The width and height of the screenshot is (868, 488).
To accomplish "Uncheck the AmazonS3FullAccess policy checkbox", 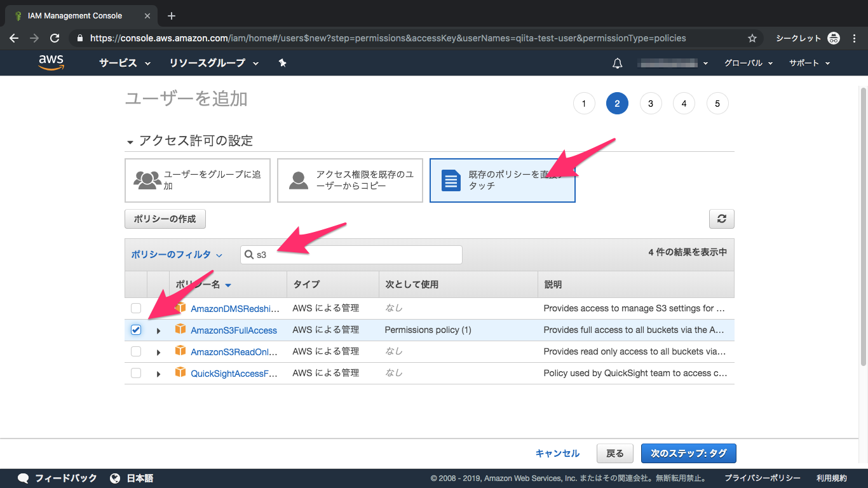I will pyautogui.click(x=136, y=330).
